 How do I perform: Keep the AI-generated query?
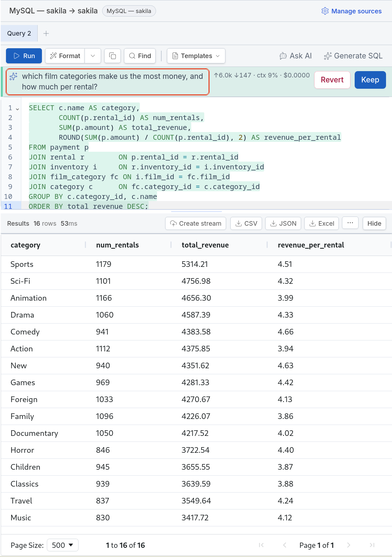click(x=370, y=80)
